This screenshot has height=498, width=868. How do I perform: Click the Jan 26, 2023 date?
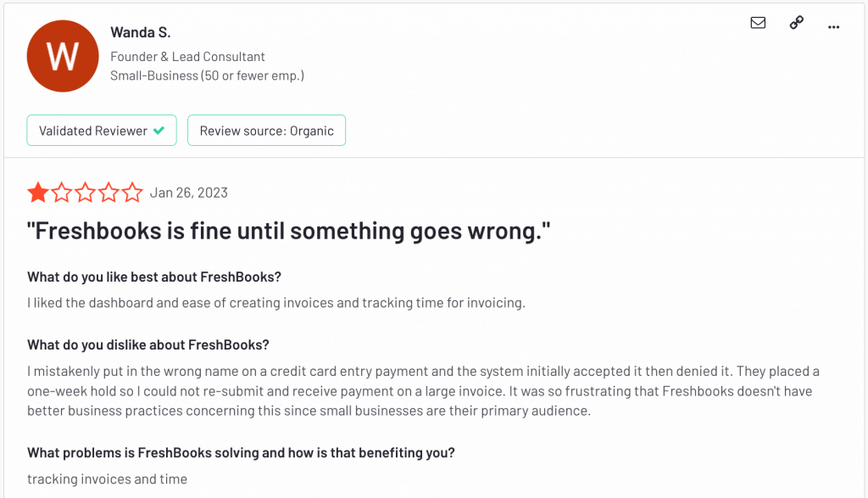(189, 193)
